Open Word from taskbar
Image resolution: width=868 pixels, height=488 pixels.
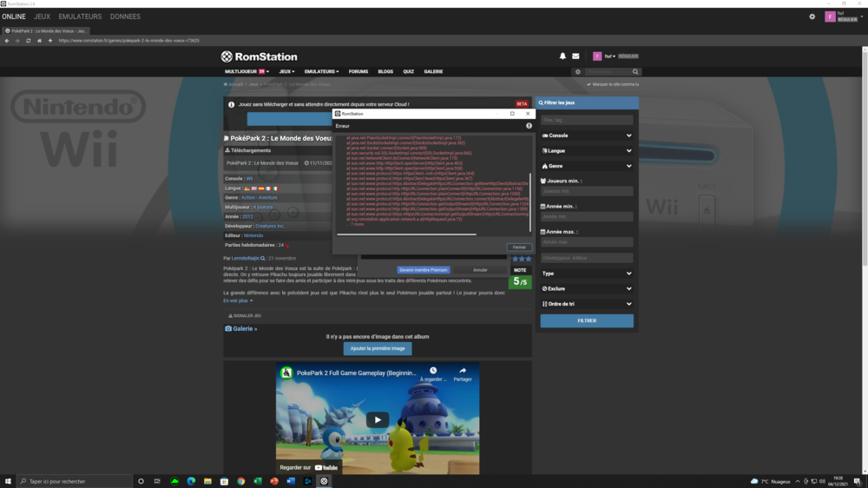291,481
